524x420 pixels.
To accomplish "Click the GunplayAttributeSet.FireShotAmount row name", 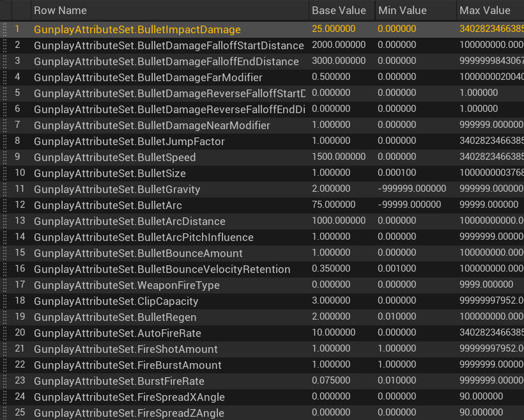I will click(x=126, y=350).
